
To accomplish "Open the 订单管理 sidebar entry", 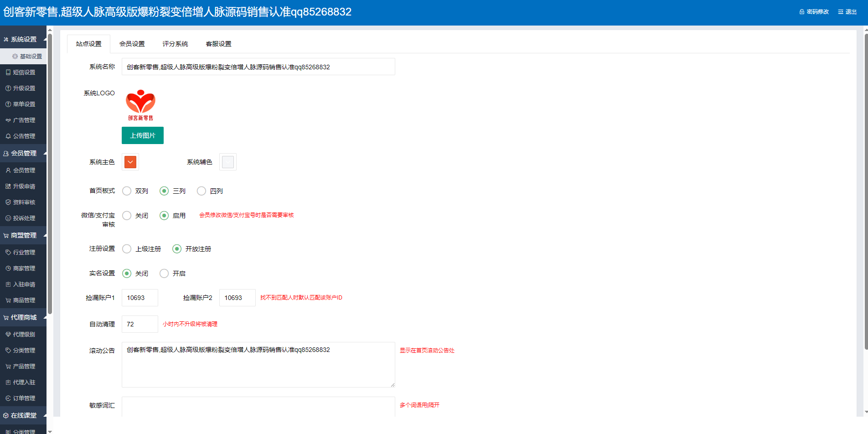I will click(x=23, y=398).
